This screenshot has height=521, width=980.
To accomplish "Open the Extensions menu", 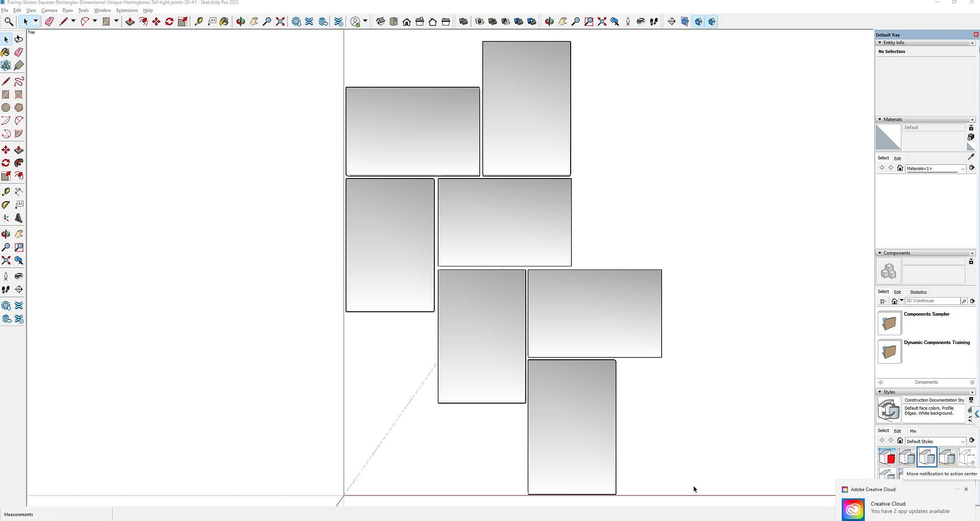I will tap(127, 10).
